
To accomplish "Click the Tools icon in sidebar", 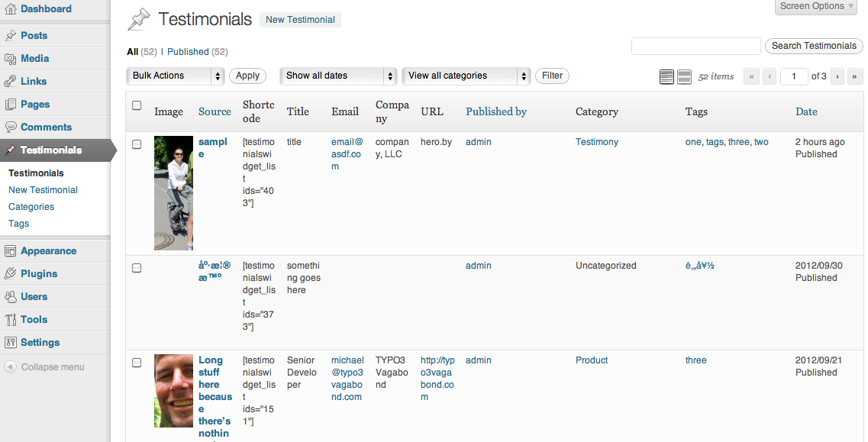I will tap(10, 320).
